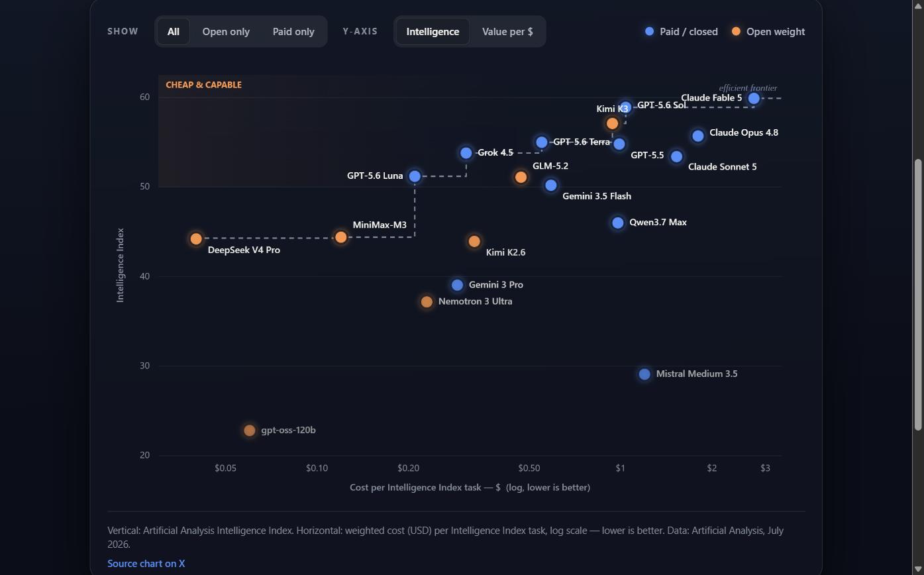
Task: Click the MiniMax-M3 data point
Action: click(340, 237)
